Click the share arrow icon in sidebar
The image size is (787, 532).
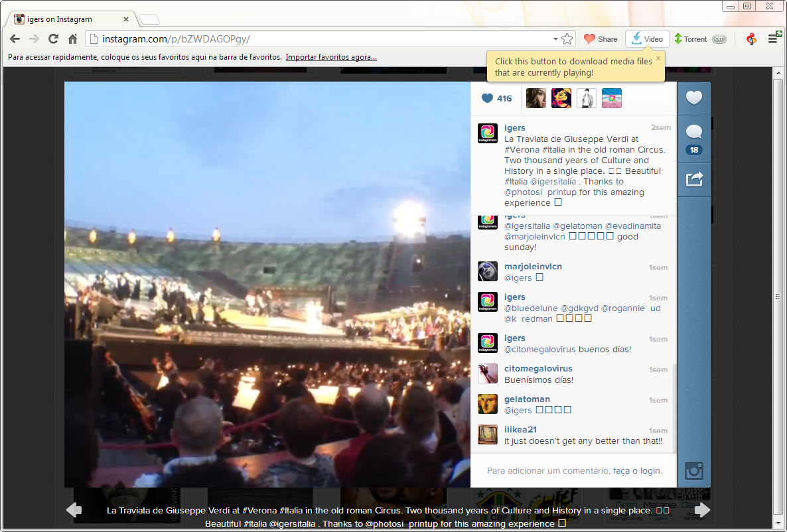(693, 179)
